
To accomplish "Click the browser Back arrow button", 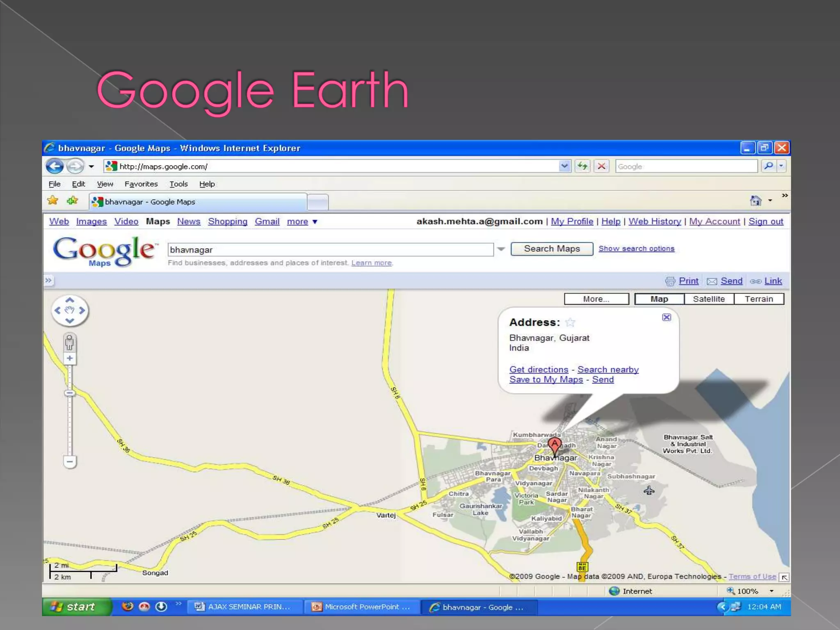I will click(55, 167).
